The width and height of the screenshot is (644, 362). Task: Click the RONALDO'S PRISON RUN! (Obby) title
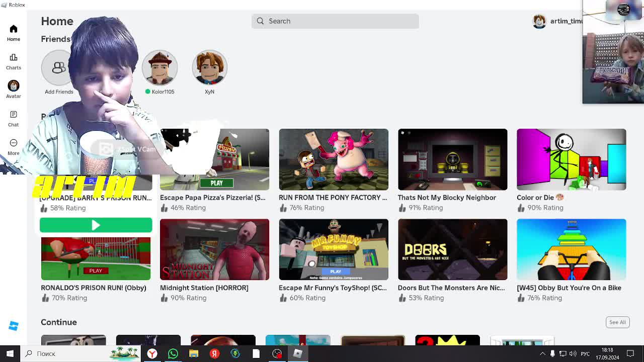click(x=94, y=288)
